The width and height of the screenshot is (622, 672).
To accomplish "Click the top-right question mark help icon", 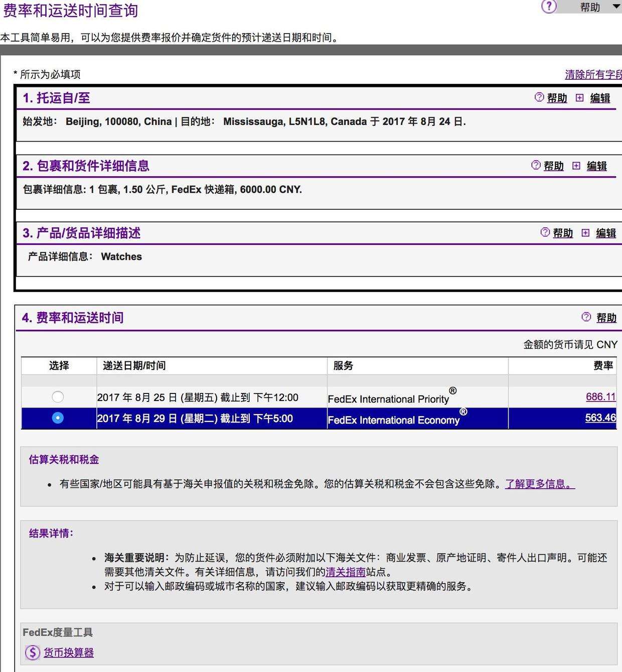I will click(549, 7).
